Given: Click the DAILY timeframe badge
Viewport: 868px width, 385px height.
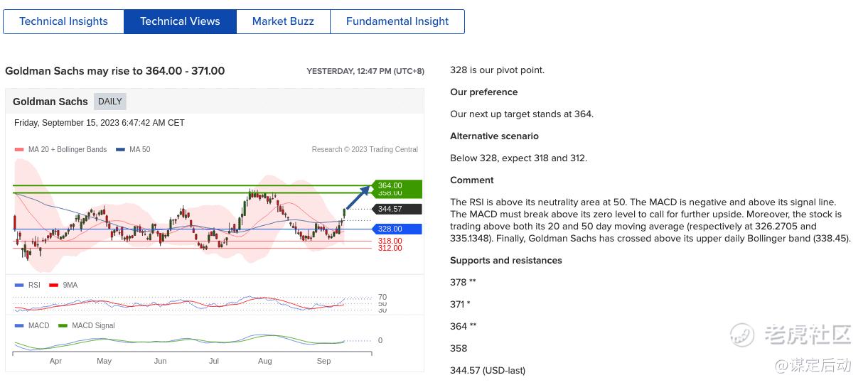Looking at the screenshot, I should 109,102.
